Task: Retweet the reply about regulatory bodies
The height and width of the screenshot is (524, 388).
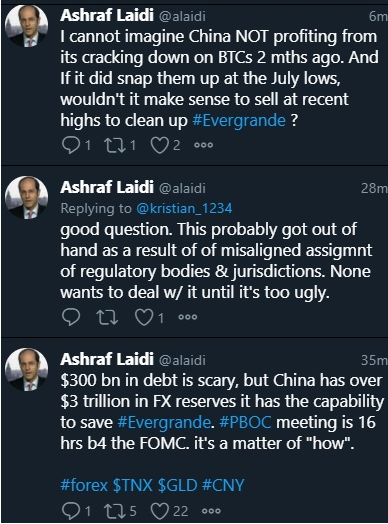Action: (x=107, y=317)
